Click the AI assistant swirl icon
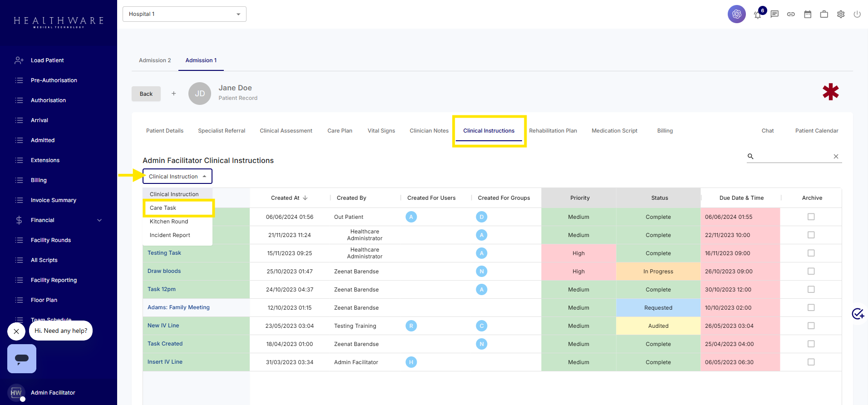The image size is (868, 405). 736,14
